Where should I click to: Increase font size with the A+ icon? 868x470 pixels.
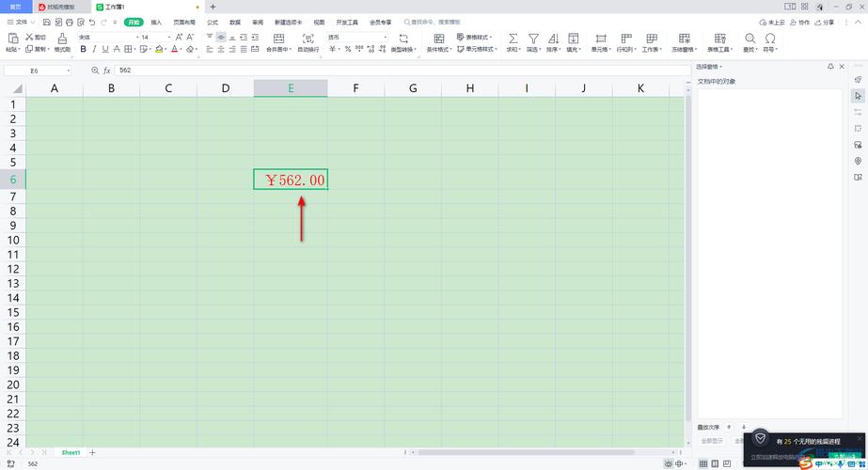click(x=179, y=37)
